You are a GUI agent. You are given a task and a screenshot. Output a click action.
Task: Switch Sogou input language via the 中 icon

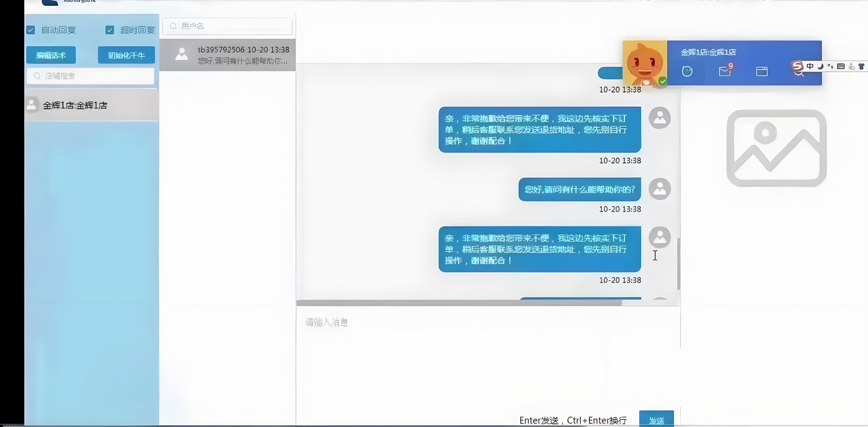tap(810, 66)
